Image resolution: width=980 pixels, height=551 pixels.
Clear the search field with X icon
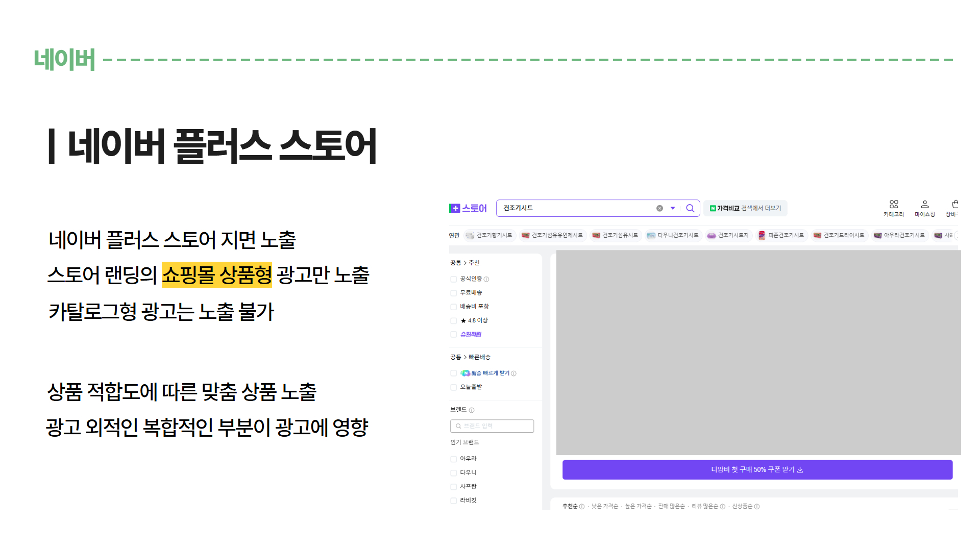[x=659, y=208]
